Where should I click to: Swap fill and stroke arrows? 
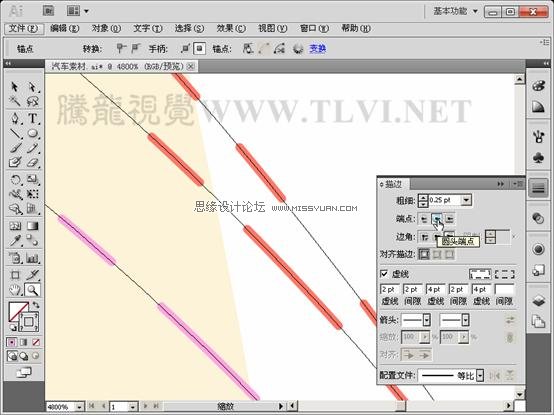tap(36, 305)
